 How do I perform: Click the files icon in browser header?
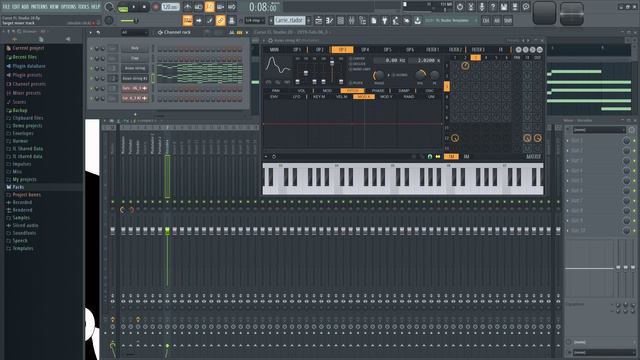point(41,39)
